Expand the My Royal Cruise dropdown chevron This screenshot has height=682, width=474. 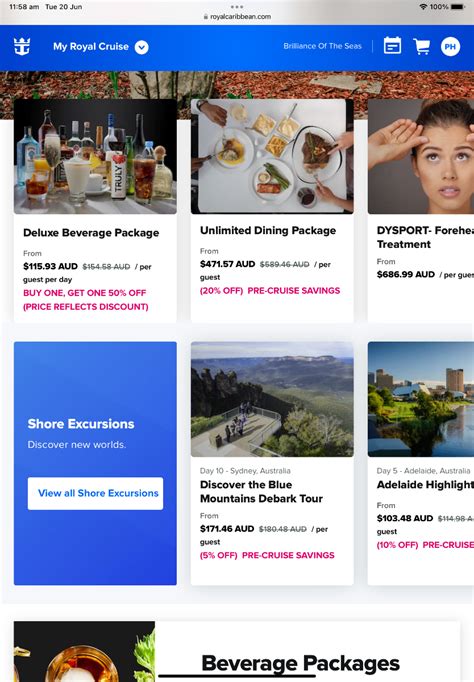pos(141,47)
